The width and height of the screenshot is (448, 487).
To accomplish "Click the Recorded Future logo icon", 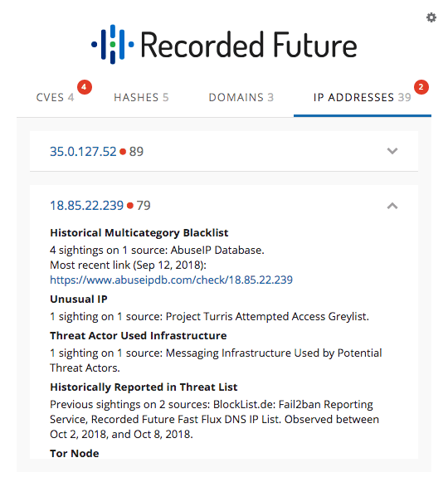I will pos(113,45).
